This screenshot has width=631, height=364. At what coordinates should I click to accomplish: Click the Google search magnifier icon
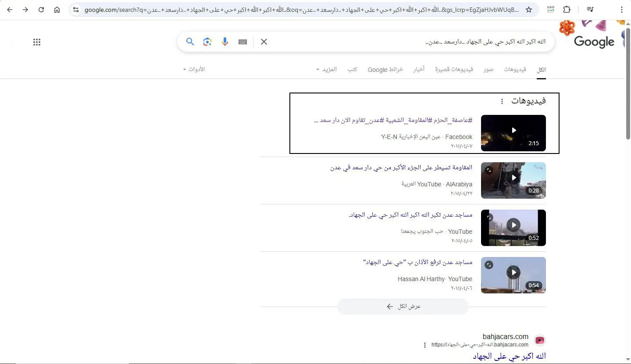point(190,42)
